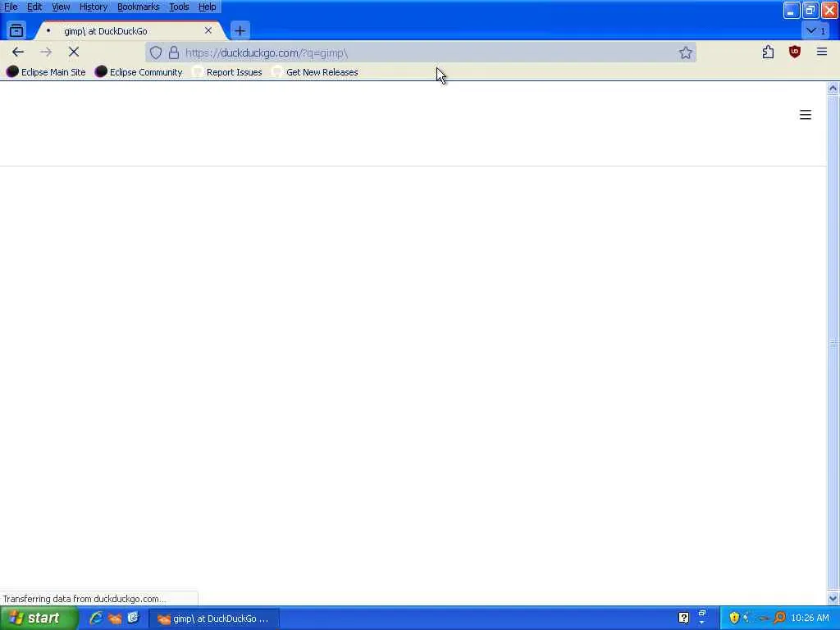Click the small tray icon right of the security shield
The width and height of the screenshot is (840, 630).
746,618
